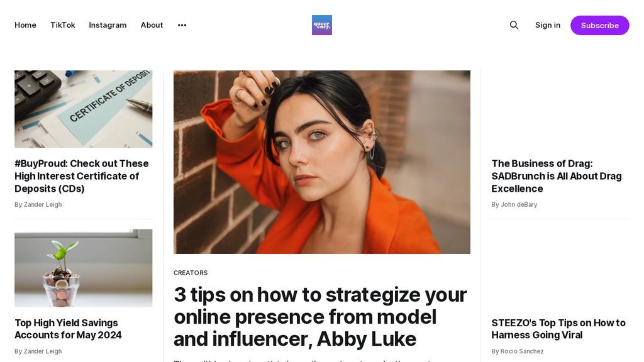Open The Business of Drag article
This screenshot has height=362, width=644.
557,176
